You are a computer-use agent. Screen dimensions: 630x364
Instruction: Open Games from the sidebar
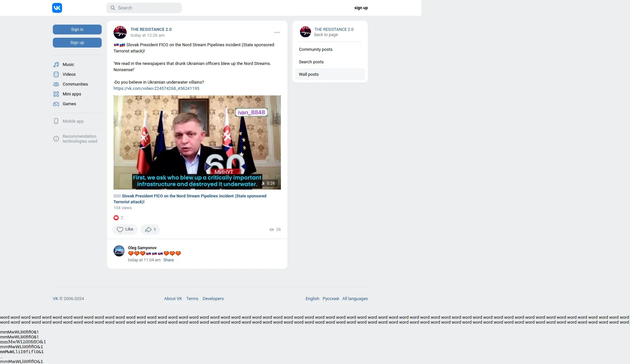[69, 104]
